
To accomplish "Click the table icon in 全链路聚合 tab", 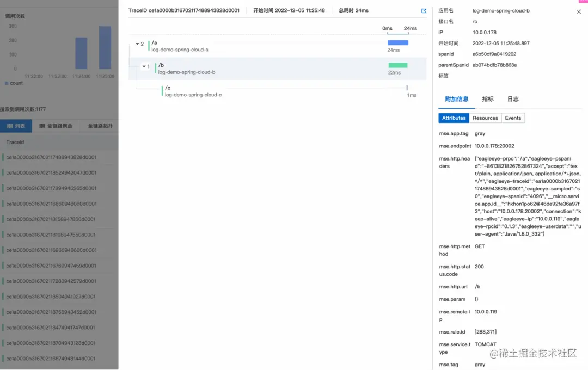I will point(42,126).
